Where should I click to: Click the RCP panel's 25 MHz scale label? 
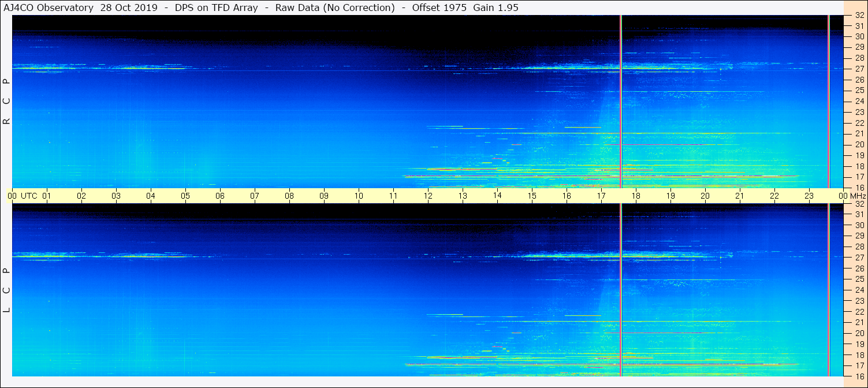pyautogui.click(x=859, y=90)
